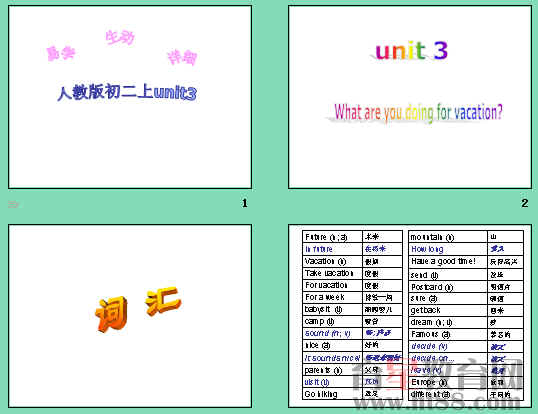The width and height of the screenshot is (538, 414).
Task: Select the vocabulary table slide thumbnail
Action: click(410, 316)
